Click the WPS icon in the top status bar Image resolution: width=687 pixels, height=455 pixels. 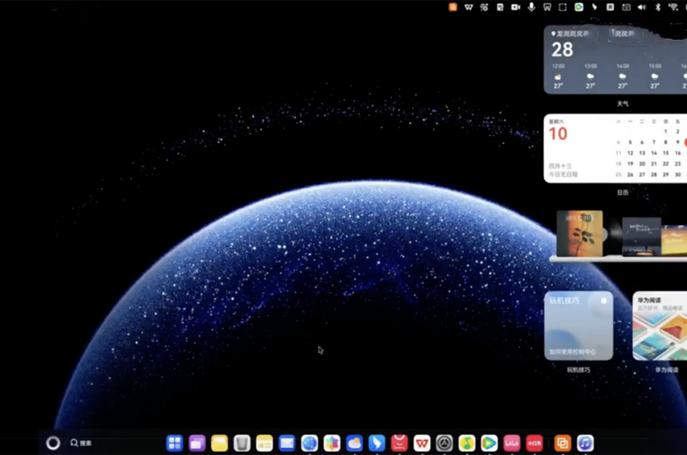pyautogui.click(x=468, y=7)
